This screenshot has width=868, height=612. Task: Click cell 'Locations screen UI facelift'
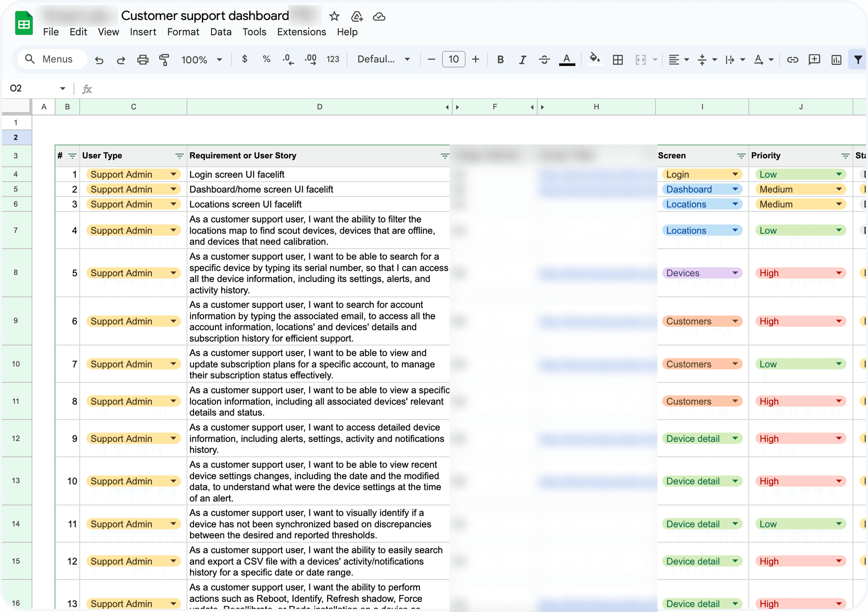click(x=318, y=204)
